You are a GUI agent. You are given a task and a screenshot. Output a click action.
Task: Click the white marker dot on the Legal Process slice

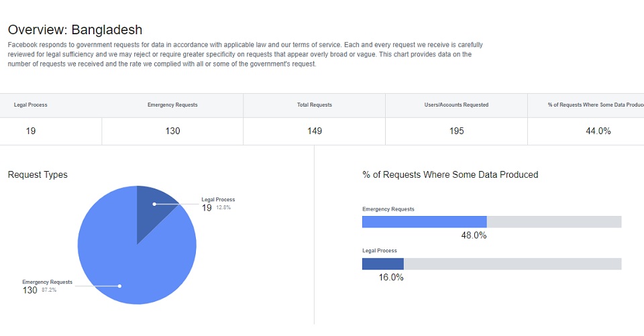154,204
